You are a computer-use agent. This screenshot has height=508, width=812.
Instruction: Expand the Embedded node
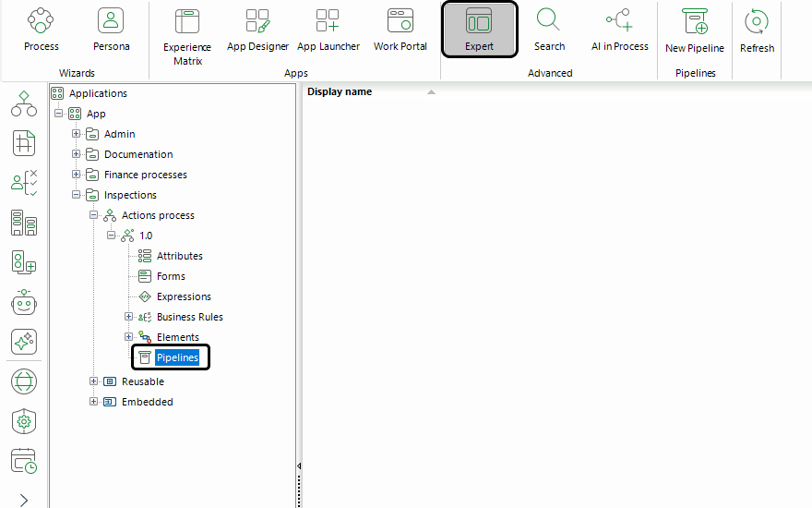click(x=94, y=401)
